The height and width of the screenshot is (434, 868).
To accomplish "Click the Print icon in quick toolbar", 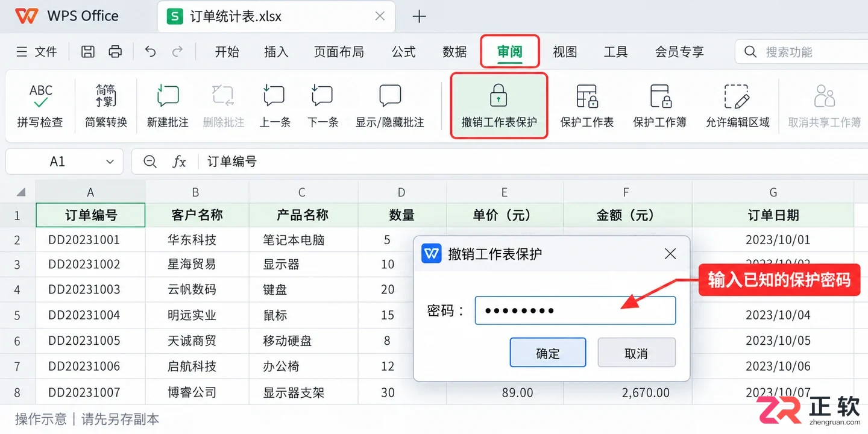I will pyautogui.click(x=115, y=52).
